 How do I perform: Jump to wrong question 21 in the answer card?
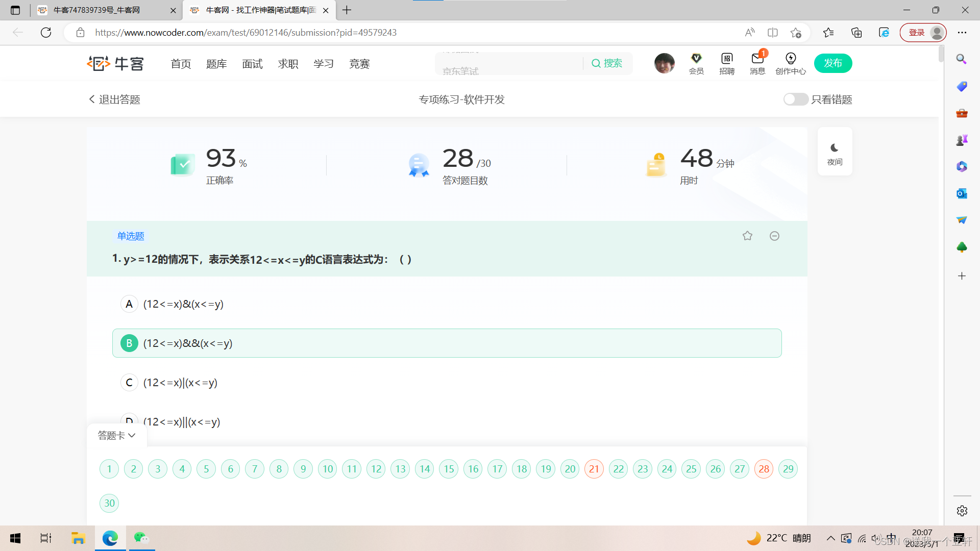[x=594, y=469]
